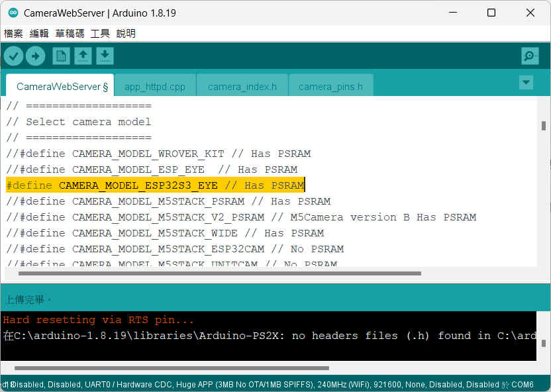
Task: Save sketch with down-arrow icon
Action: (x=105, y=56)
